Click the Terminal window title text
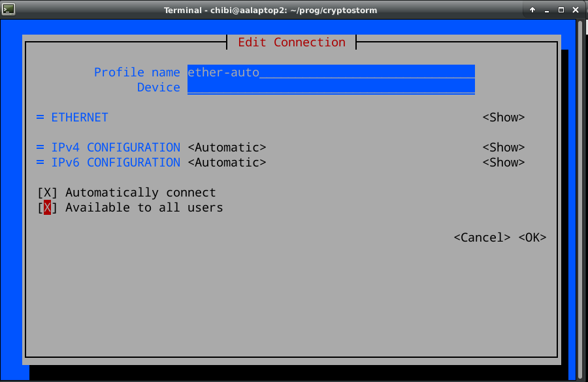The image size is (588, 382). point(270,10)
